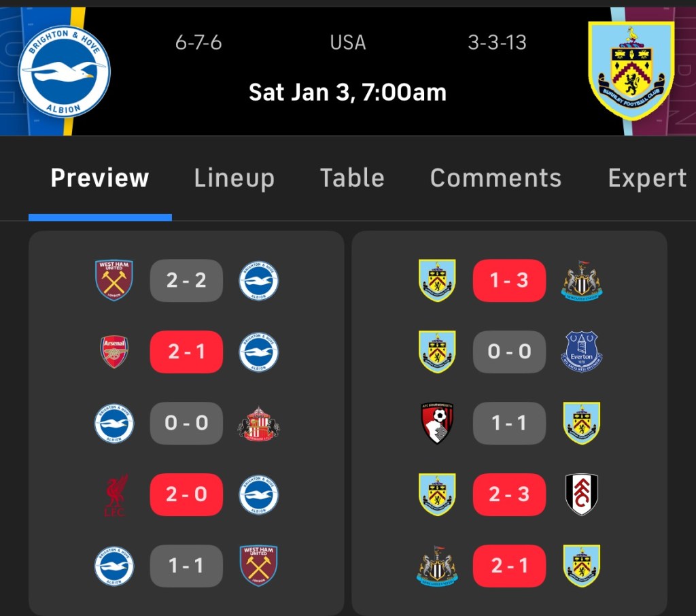Screen dimensions: 696x616
Task: Open the Expert tab
Action: [x=646, y=178]
